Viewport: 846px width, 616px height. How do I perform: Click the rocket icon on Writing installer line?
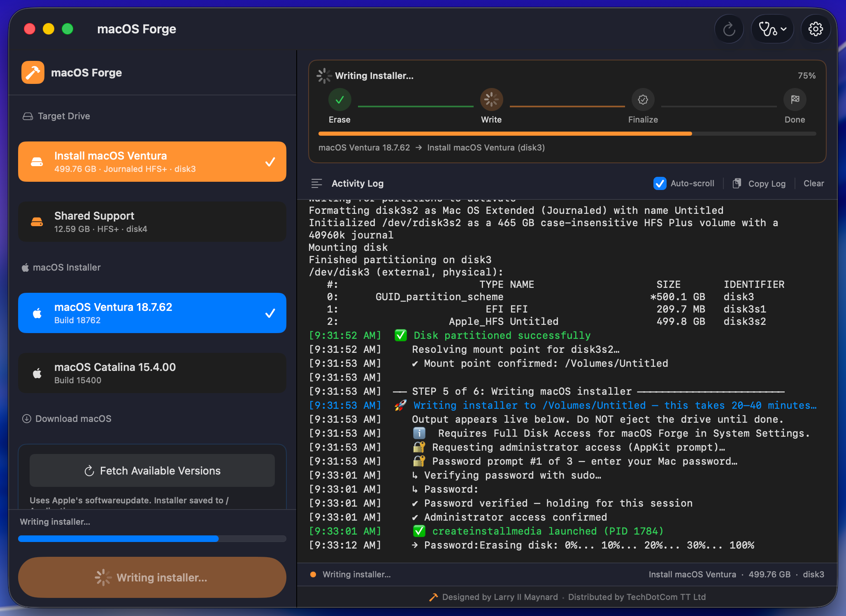point(400,405)
